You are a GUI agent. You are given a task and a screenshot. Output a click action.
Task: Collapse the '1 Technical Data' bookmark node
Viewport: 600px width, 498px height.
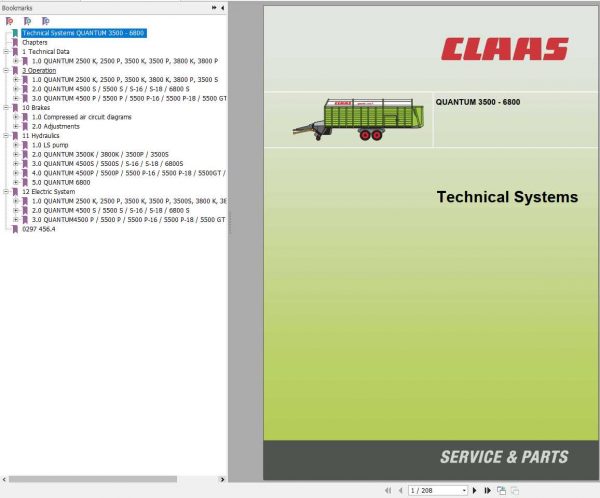(x=6, y=52)
